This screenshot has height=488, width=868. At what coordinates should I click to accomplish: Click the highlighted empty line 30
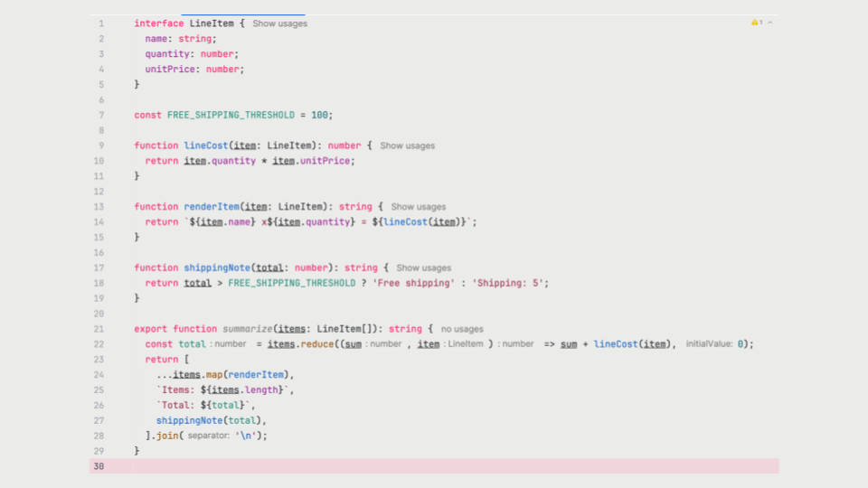(434, 466)
